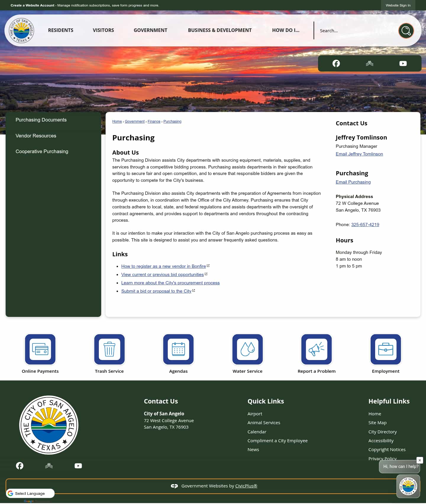Click the Website Sign In button
426x504 pixels.
point(398,5)
